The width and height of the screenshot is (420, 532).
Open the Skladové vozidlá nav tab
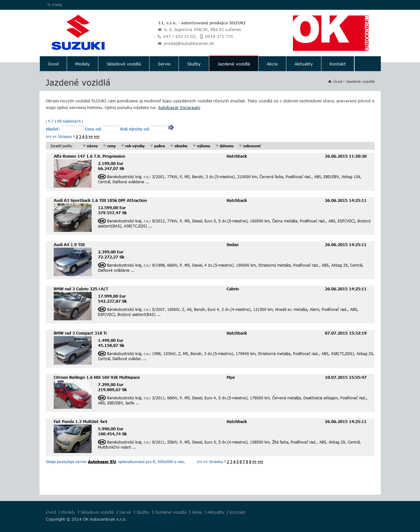click(124, 64)
